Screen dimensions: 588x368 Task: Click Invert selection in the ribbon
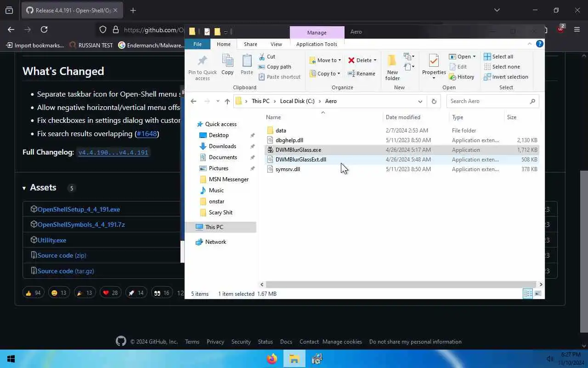[x=506, y=77]
